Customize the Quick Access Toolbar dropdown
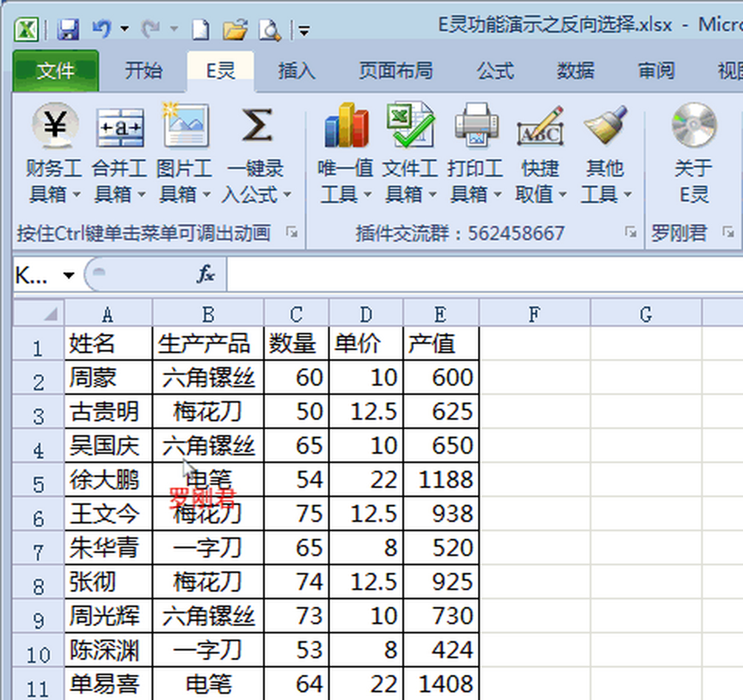This screenshot has height=700, width=743. point(304,31)
